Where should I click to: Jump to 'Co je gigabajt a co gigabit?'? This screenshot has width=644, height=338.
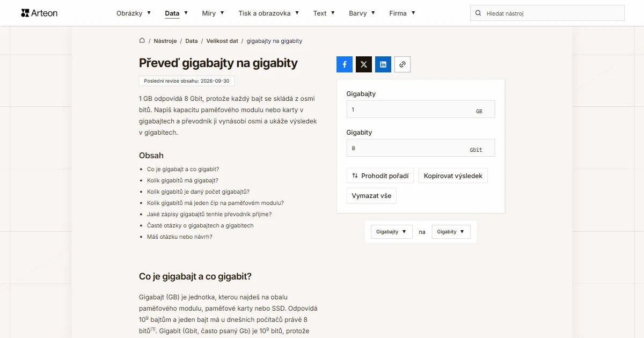point(183,169)
